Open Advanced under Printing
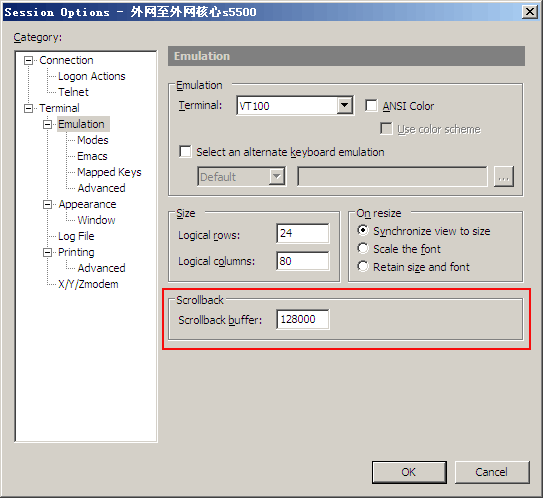This screenshot has width=543, height=498. 101,268
